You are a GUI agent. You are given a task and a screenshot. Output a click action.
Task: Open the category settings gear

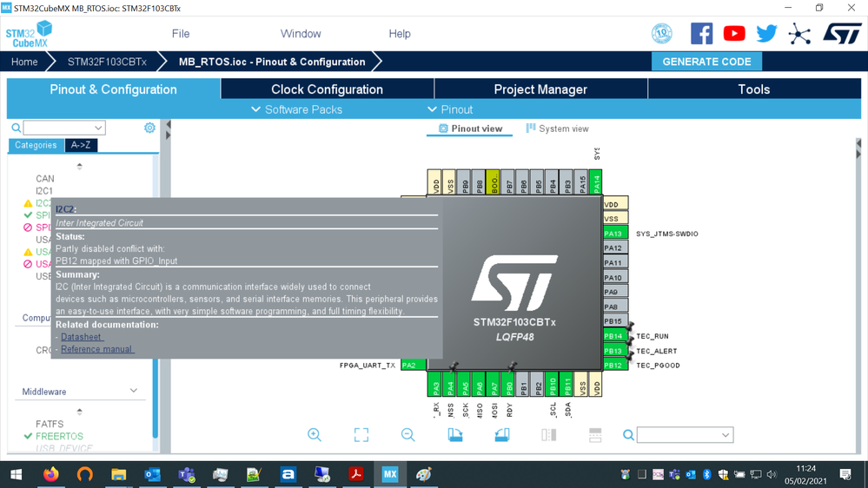(x=149, y=128)
